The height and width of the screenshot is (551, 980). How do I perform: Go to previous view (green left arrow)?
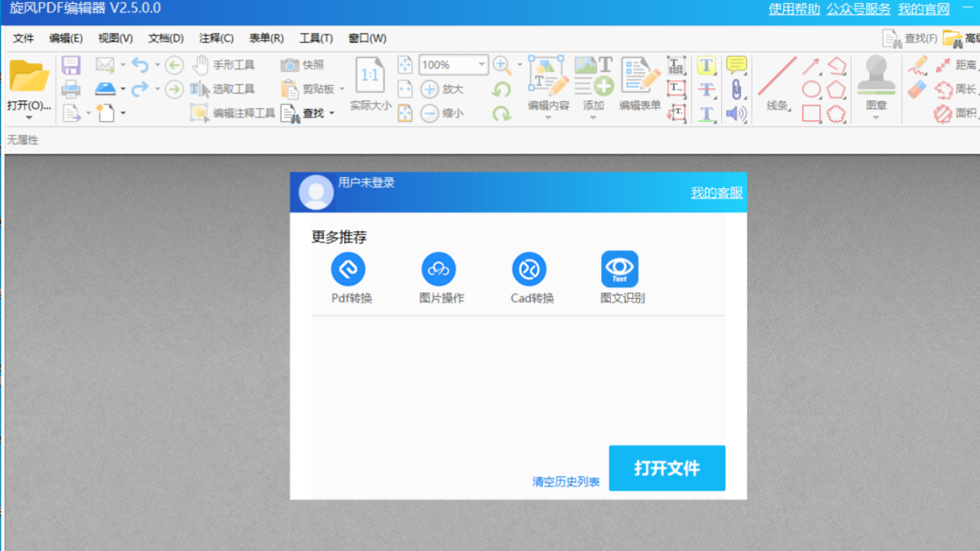pyautogui.click(x=175, y=65)
